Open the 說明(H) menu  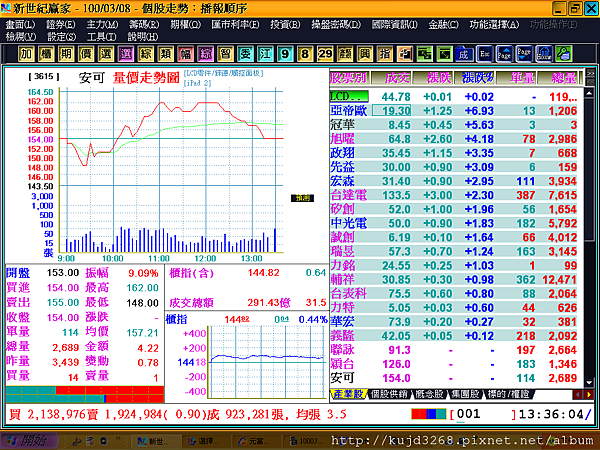point(143,37)
